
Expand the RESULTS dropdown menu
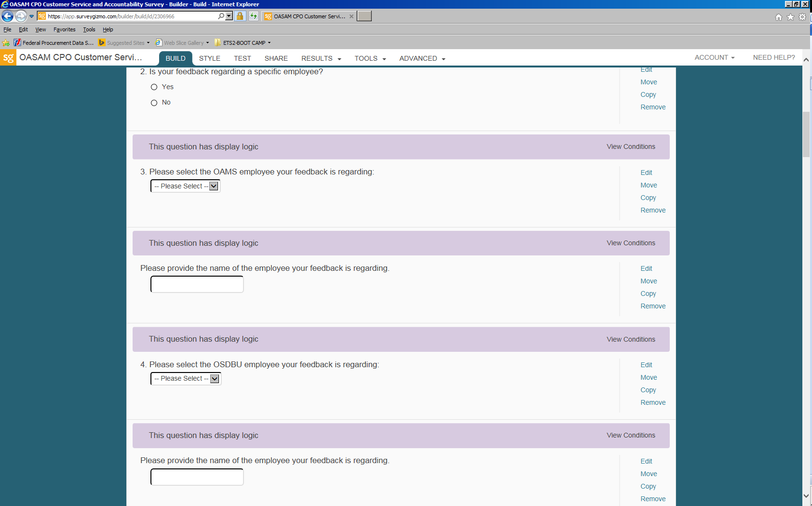pyautogui.click(x=321, y=58)
